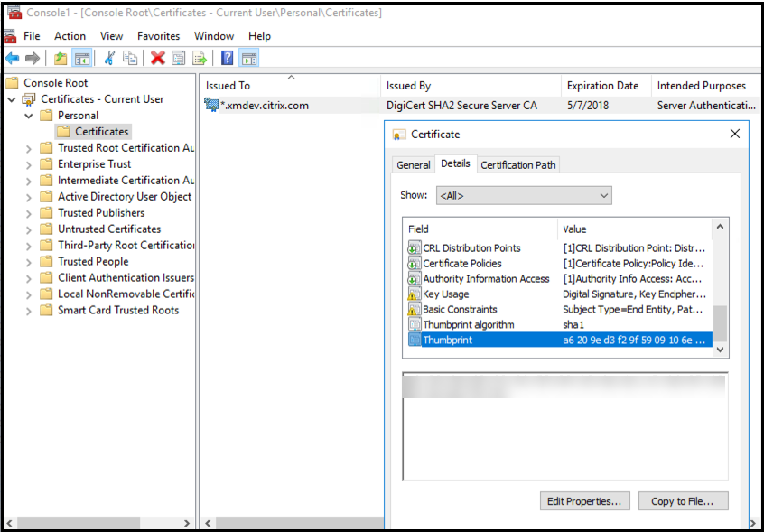Screen dimensions: 764x532
Task: Click the MMC icon left of File menu
Action: click(10, 36)
